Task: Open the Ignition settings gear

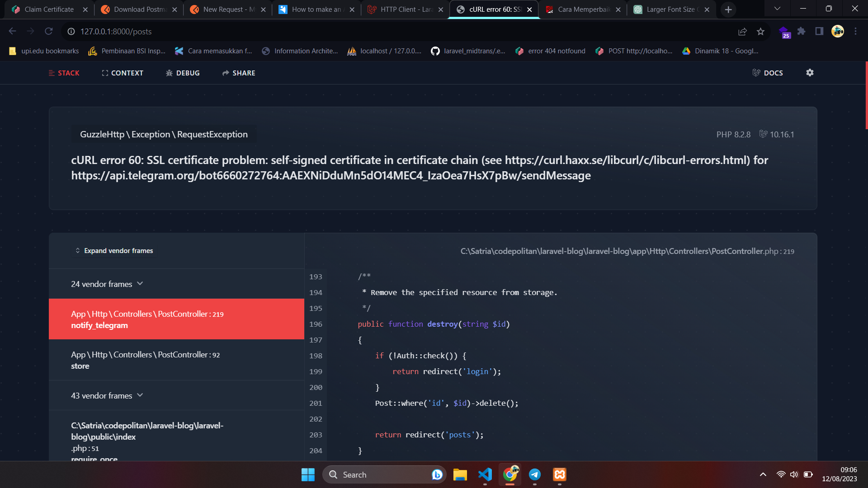Action: click(810, 73)
